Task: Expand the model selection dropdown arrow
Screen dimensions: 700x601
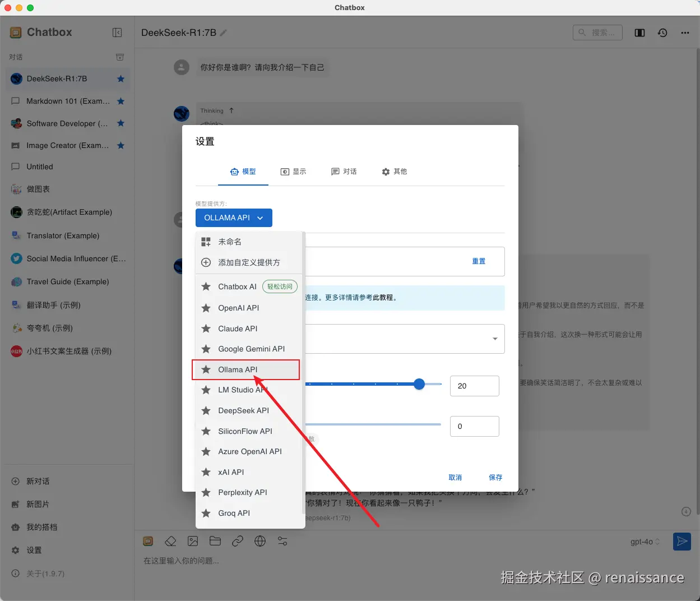Action: (x=495, y=339)
